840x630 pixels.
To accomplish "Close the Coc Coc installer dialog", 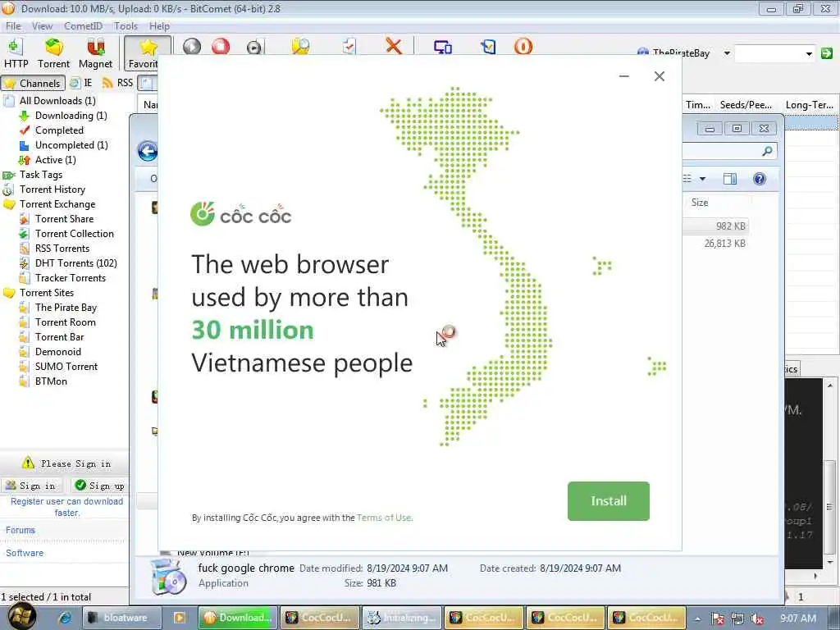I will click(x=659, y=76).
